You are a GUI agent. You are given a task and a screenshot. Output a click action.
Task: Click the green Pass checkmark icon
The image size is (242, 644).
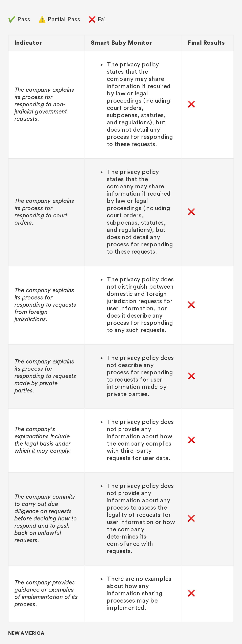(x=11, y=20)
